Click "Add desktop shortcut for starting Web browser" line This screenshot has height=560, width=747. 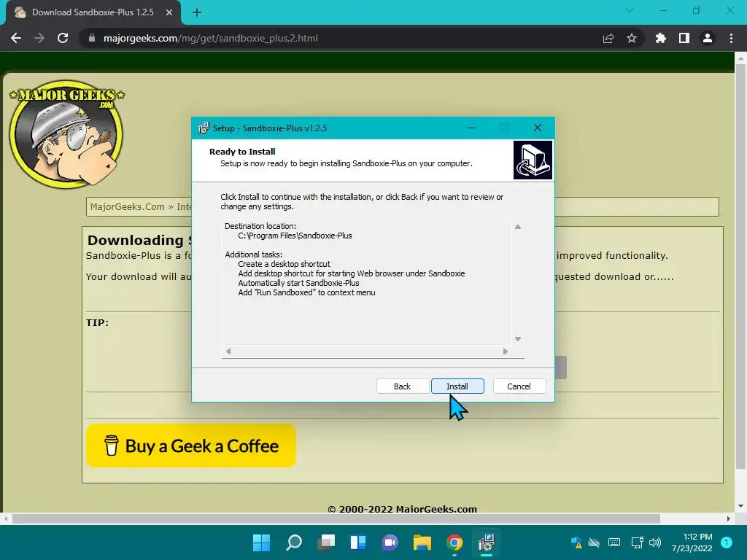point(352,273)
